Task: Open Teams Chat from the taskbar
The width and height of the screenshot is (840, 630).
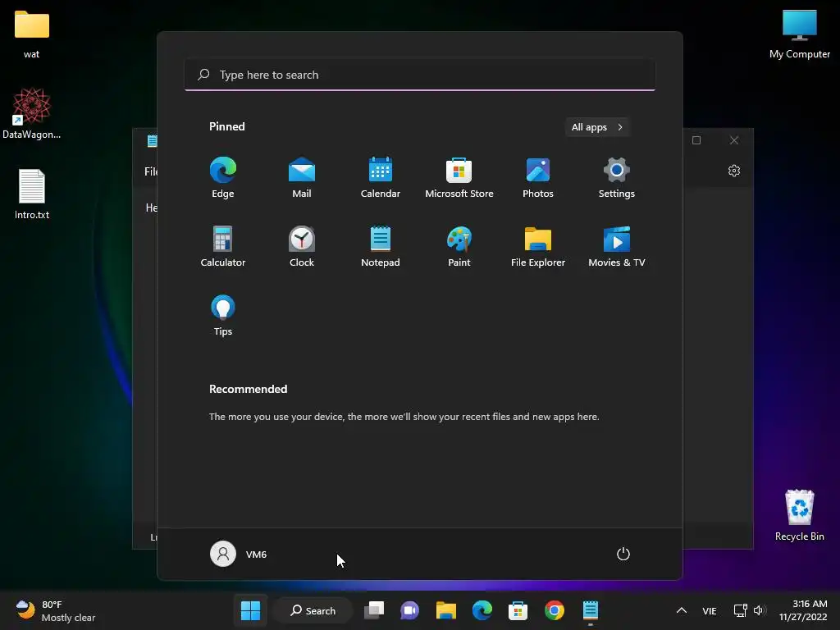Action: [x=410, y=610]
